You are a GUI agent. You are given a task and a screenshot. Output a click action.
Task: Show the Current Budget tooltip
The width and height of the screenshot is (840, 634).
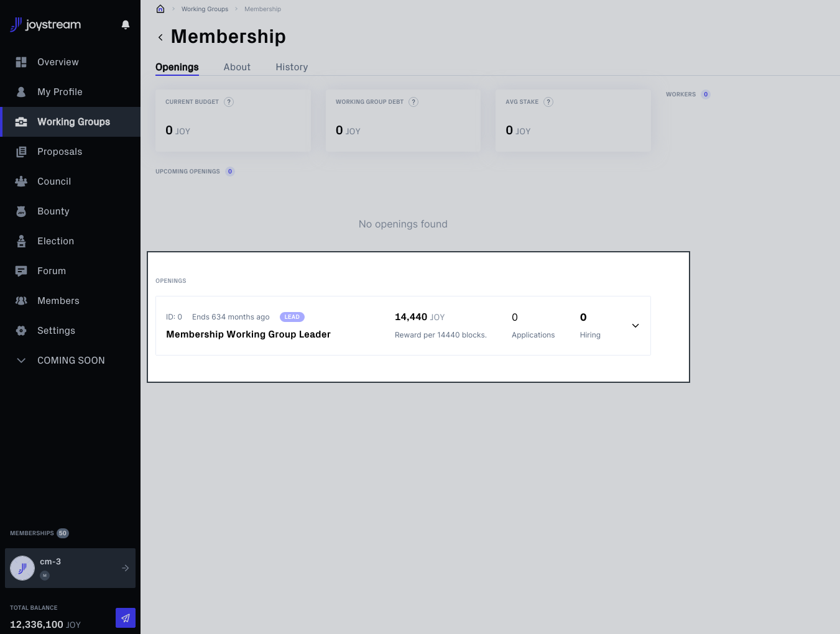point(229,101)
